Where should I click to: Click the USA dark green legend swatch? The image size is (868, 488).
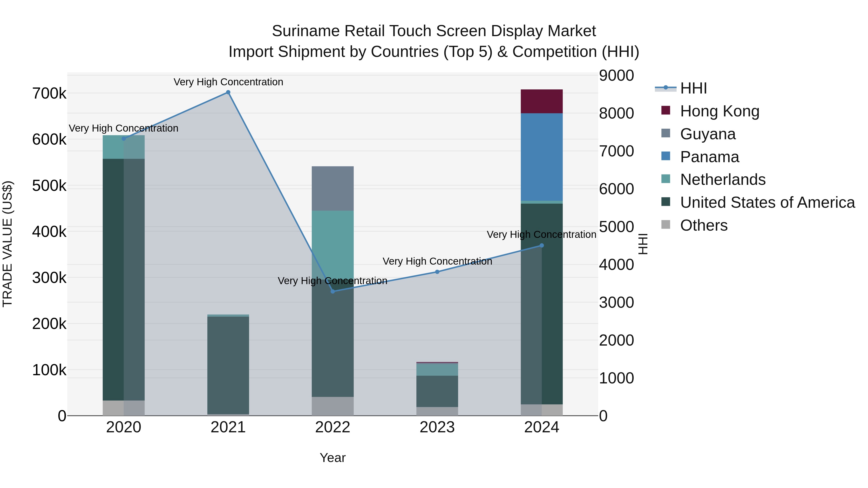[666, 201]
